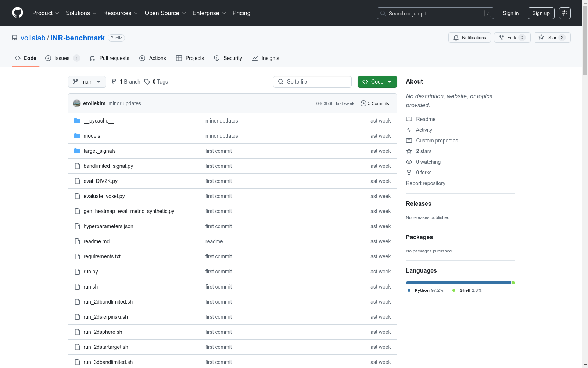Expand the Resources menu
Image resolution: width=588 pixels, height=368 pixels.
coord(121,13)
